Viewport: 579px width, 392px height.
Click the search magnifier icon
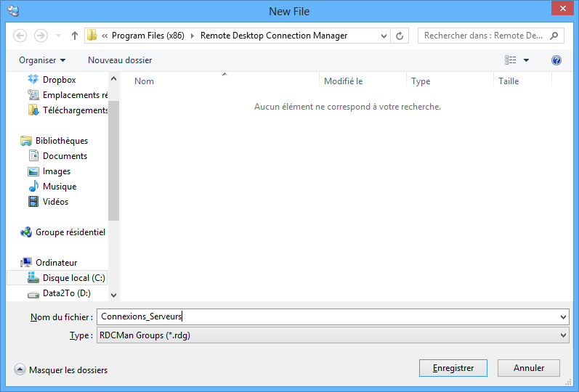554,36
